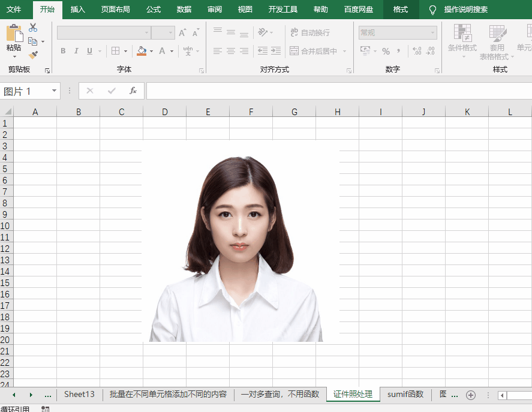Align text to vertical middle
The width and height of the screenshot is (532, 412).
coord(231,32)
